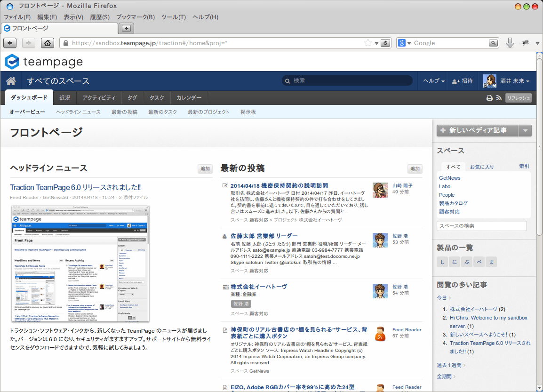543x392 pixels.
Task: Select the お気に入り spaces tab
Action: pos(482,167)
